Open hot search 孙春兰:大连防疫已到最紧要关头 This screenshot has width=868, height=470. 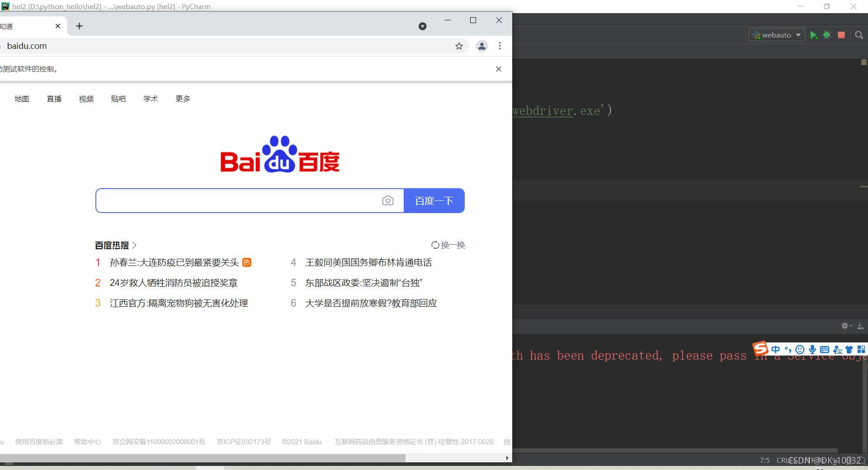point(174,262)
